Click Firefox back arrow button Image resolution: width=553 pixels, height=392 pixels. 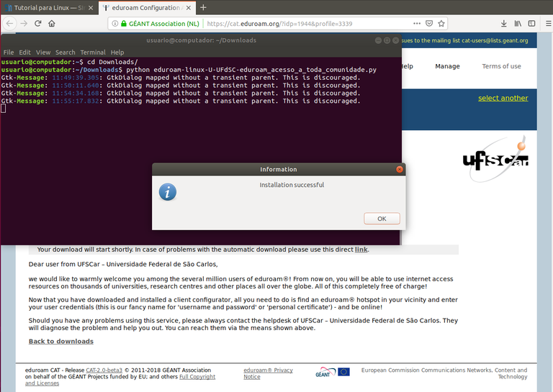(9, 24)
